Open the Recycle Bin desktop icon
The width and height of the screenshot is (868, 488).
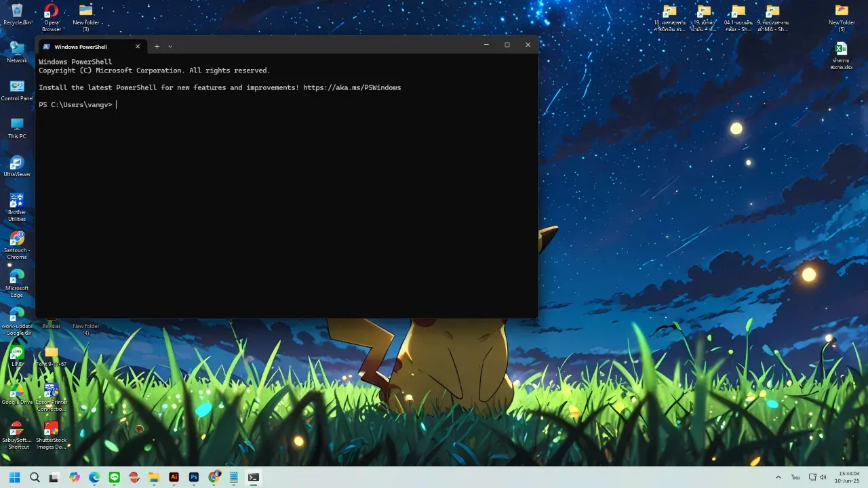pos(17,14)
